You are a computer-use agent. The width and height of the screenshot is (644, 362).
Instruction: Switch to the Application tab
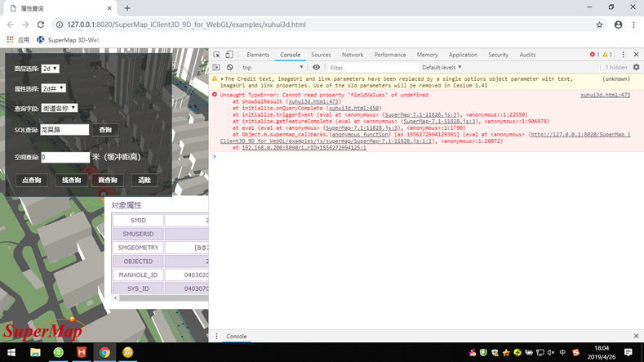coord(463,55)
